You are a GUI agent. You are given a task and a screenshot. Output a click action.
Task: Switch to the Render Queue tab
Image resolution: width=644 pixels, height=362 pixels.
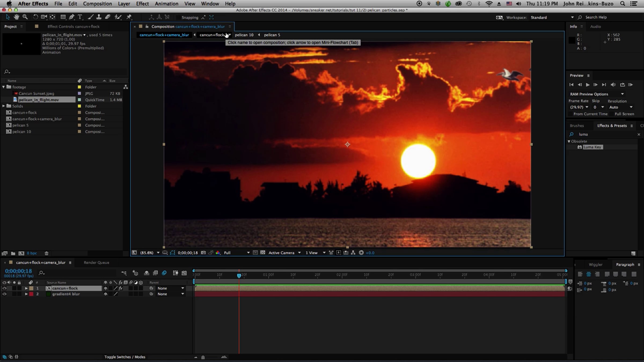point(96,263)
